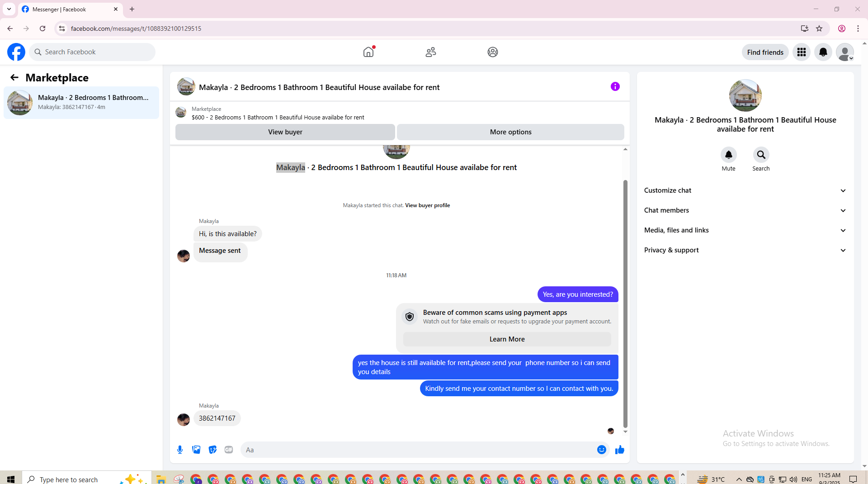This screenshot has width=868, height=484.
Task: Click the Search Facebook field
Action: [x=92, y=52]
